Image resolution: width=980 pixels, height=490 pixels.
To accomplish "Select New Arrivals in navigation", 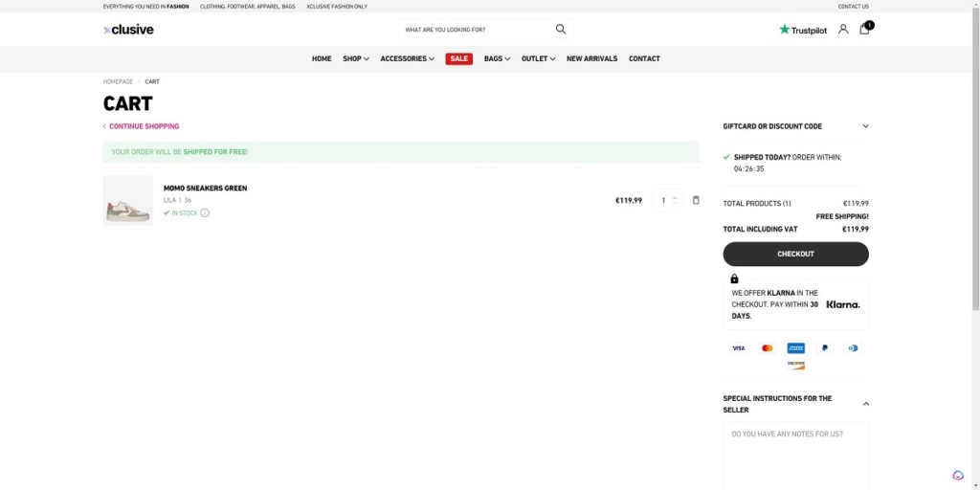I will pos(591,58).
